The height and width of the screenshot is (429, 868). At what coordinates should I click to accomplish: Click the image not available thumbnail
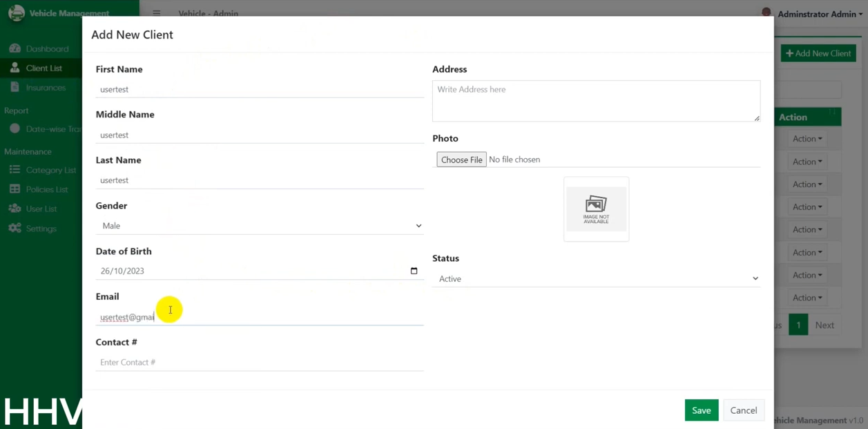tap(596, 209)
